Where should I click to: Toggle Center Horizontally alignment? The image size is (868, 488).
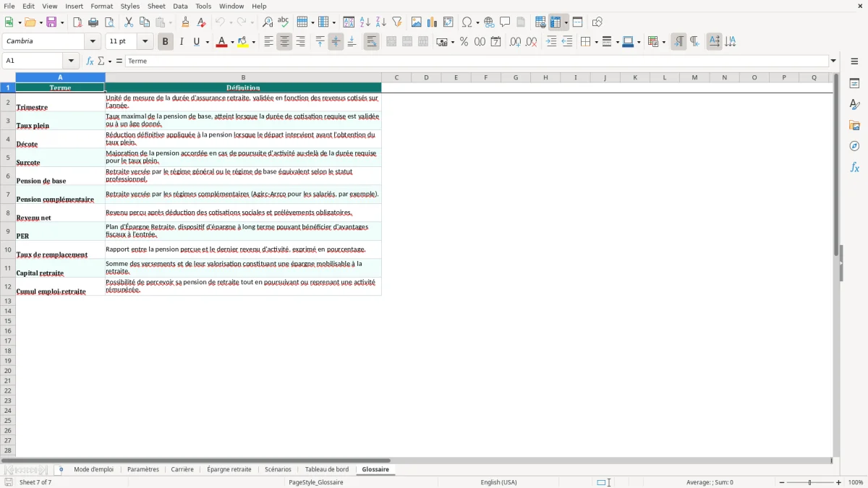(284, 42)
